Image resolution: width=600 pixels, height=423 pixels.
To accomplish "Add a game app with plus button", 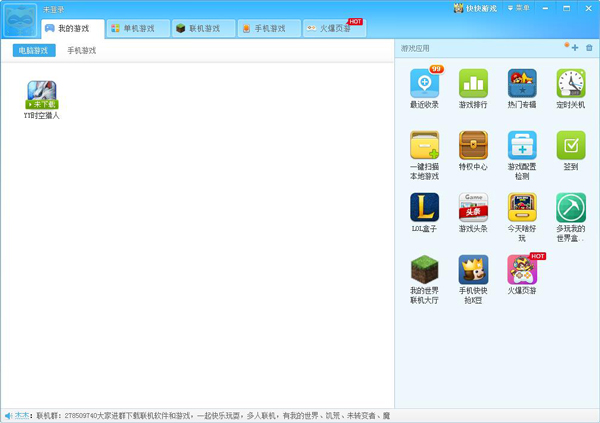I will click(x=574, y=48).
